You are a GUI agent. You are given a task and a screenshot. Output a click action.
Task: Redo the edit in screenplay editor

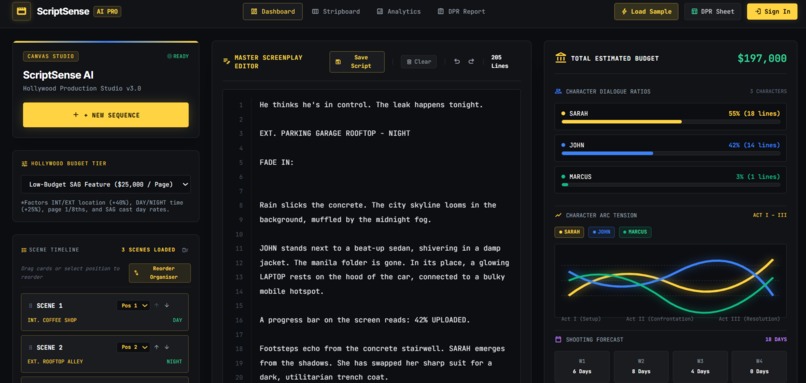(x=471, y=62)
